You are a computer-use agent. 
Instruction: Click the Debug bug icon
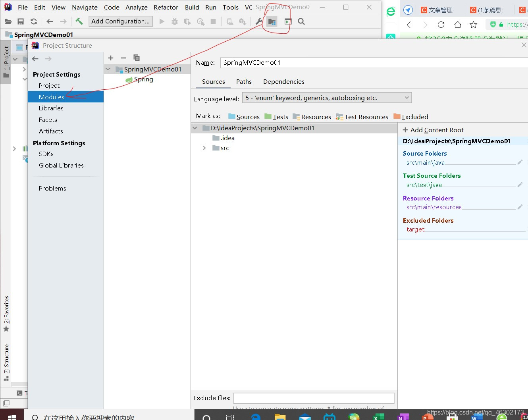tap(174, 21)
